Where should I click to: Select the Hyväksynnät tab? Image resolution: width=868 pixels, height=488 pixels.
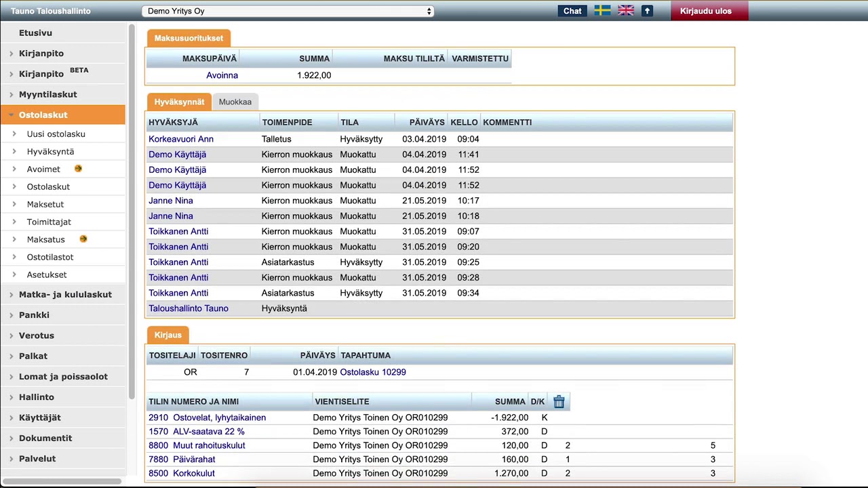tap(179, 102)
